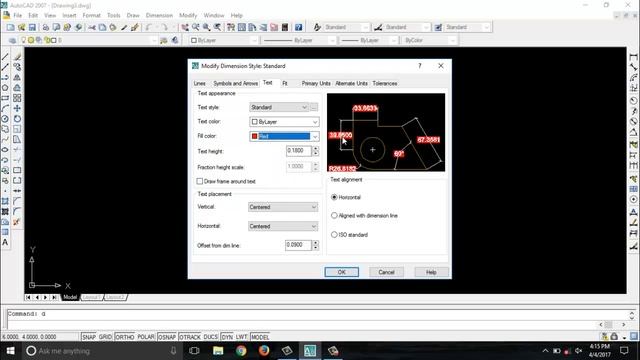The height and width of the screenshot is (360, 640).
Task: Open Vertical text placement dropdown
Action: coord(283,207)
